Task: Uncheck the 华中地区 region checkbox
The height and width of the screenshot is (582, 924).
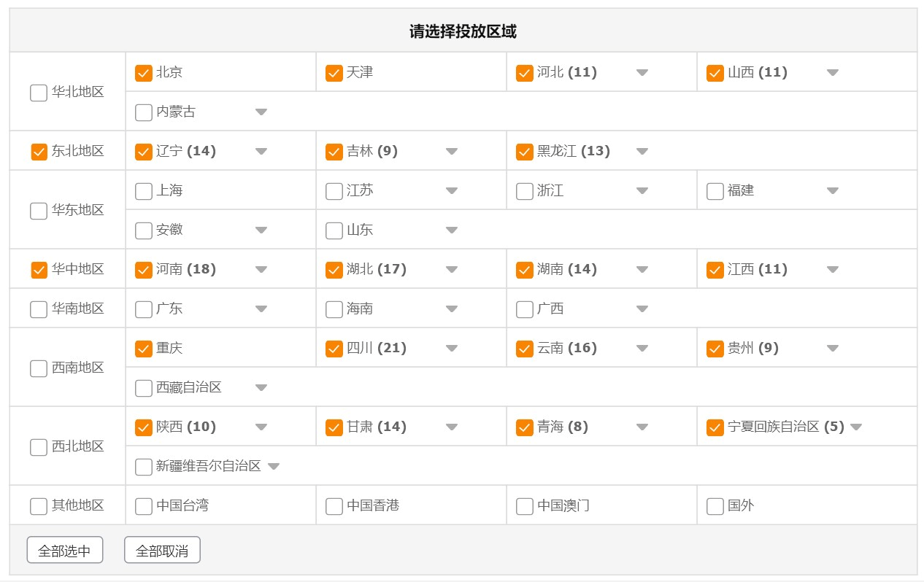Action: pos(39,270)
